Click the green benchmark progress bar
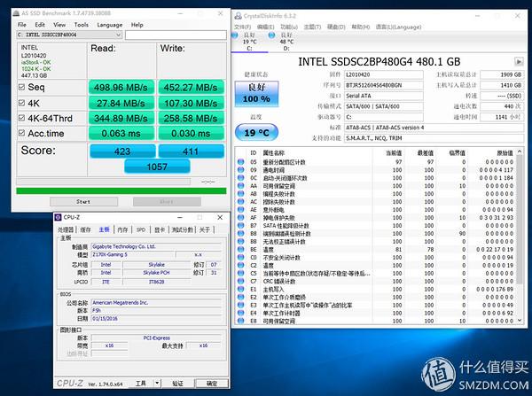The image size is (532, 396). tap(121, 190)
